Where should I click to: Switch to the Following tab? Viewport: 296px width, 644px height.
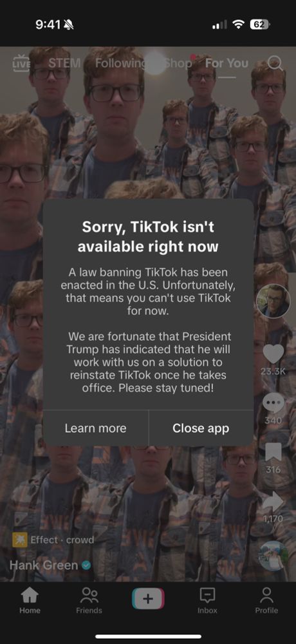coord(120,63)
